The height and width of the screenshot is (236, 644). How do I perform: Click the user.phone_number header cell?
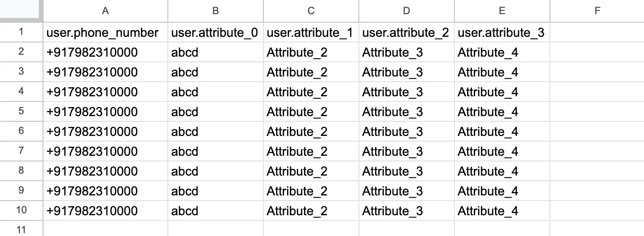105,32
